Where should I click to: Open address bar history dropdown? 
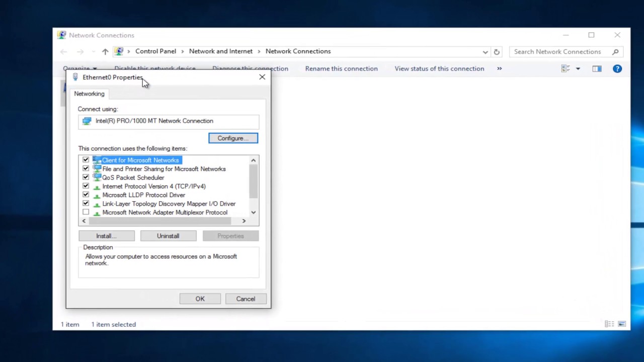pos(485,52)
